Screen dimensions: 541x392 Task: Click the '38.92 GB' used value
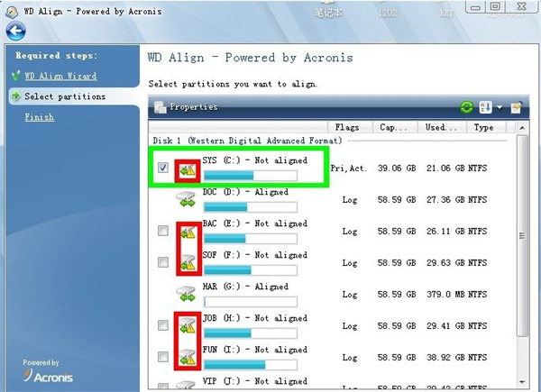coord(445,358)
